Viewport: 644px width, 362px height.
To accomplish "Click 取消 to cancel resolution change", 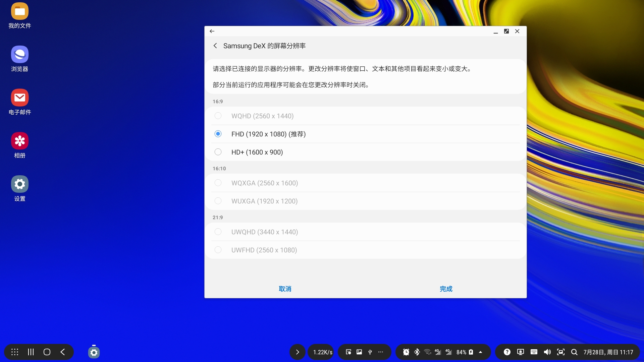I will click(285, 289).
